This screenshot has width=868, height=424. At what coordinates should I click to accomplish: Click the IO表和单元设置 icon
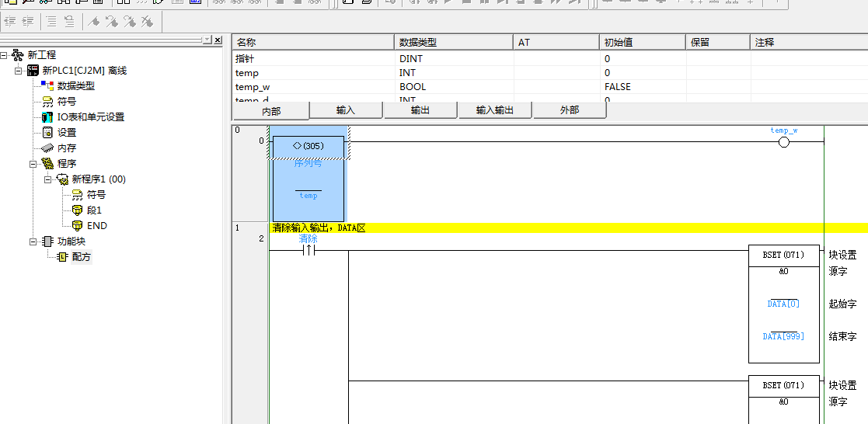(47, 116)
